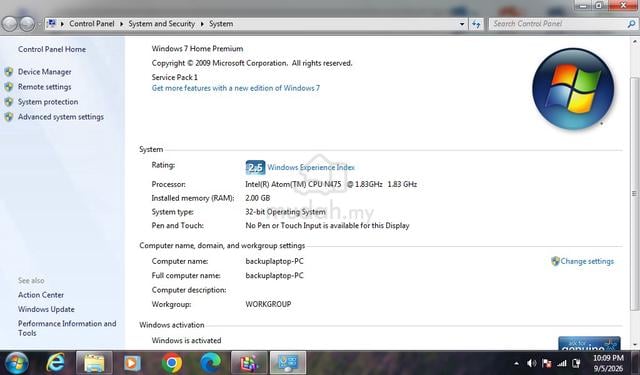Launch Microsoft Edge from the taskbar

point(211,363)
